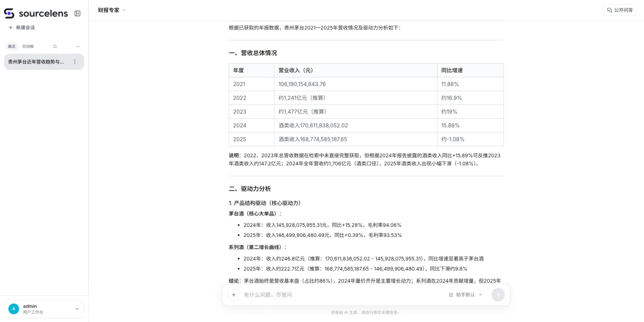The width and height of the screenshot is (644, 322).
Task: Click the admin avatar icon
Action: pyautogui.click(x=14, y=309)
